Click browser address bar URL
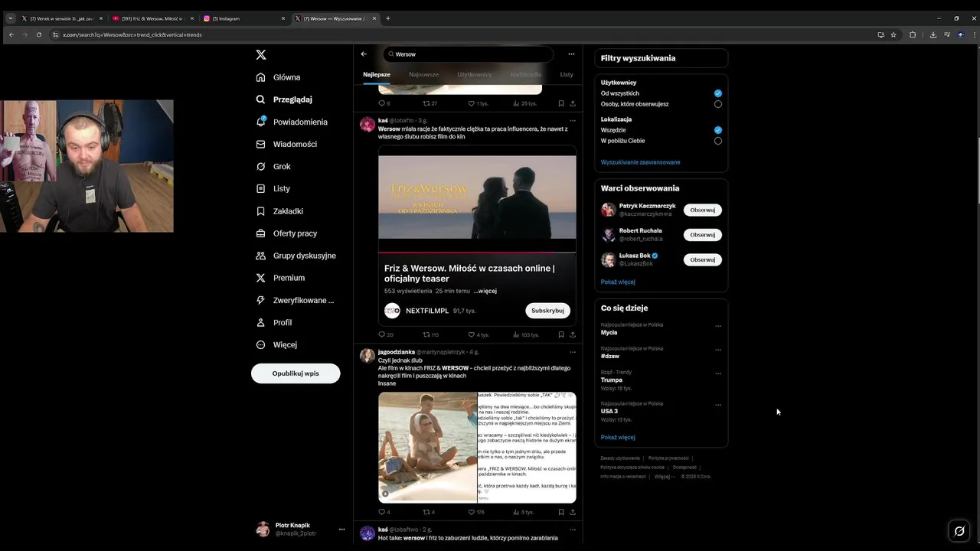This screenshot has height=551, width=980. tap(132, 34)
